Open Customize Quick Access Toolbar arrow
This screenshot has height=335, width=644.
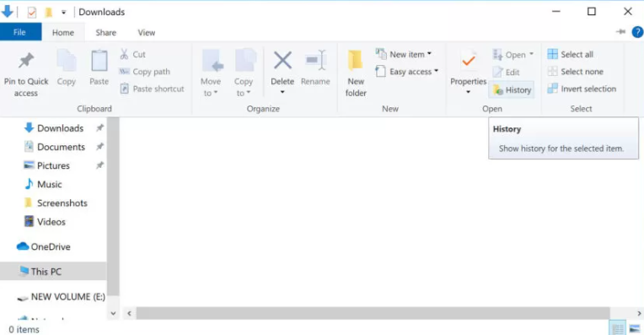tap(64, 13)
